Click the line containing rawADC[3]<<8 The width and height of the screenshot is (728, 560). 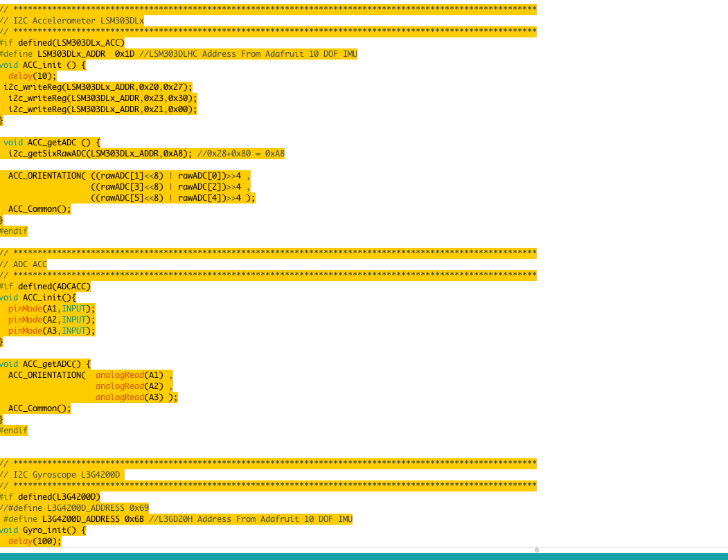pos(170,187)
